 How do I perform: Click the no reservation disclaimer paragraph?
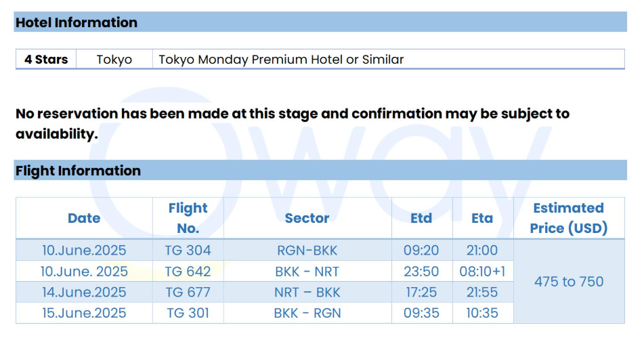point(293,123)
